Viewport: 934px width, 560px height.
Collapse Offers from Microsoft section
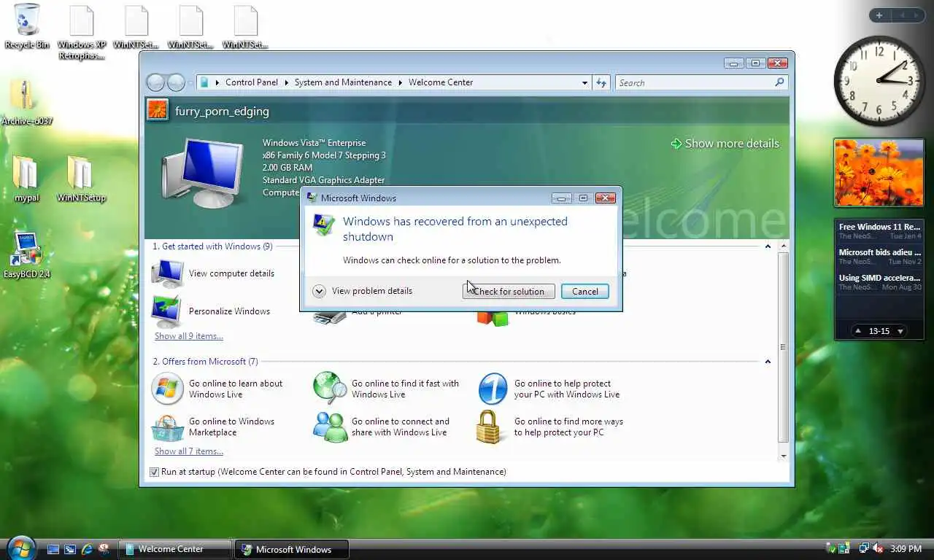pos(768,362)
